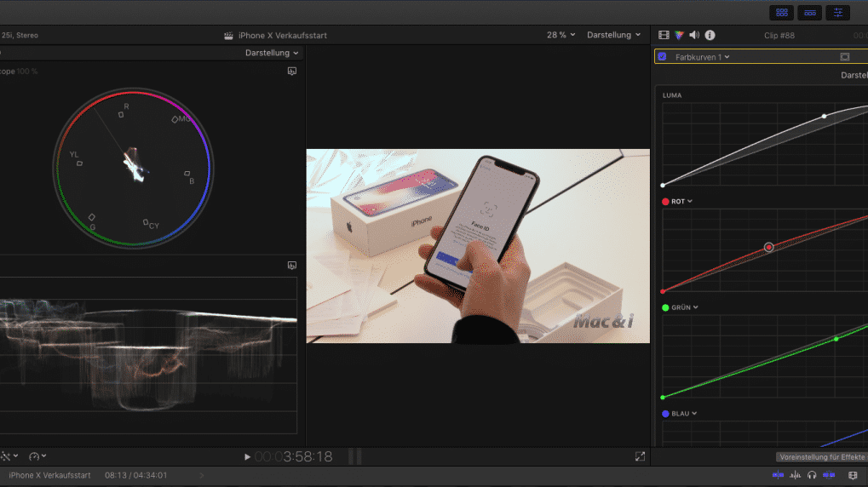
Task: Select the upper luma curve control point
Action: [825, 116]
